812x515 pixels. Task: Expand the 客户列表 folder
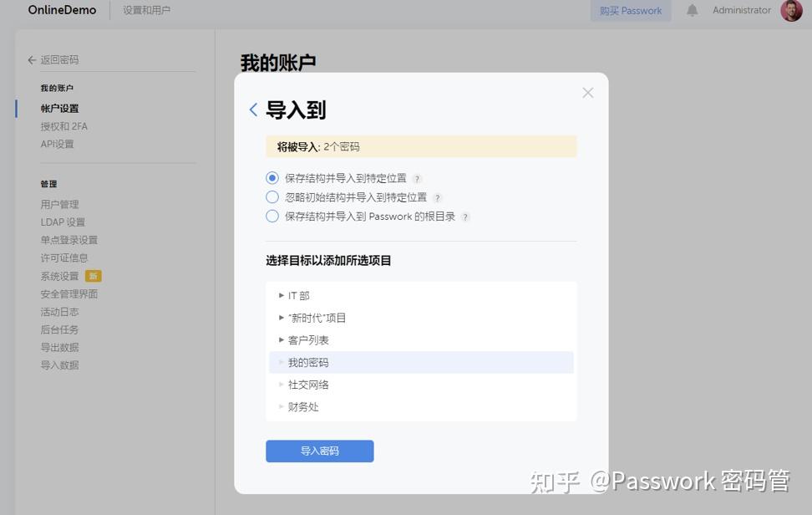[x=282, y=339]
